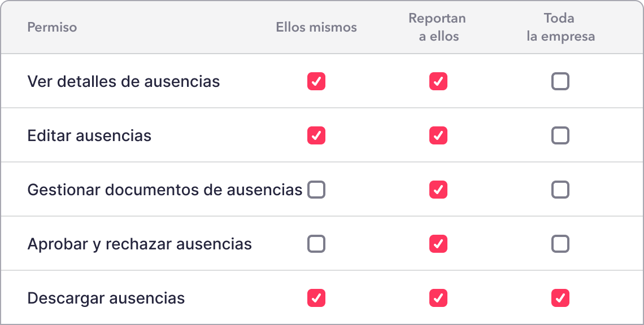Check Gestionar documentos de ausencias for Ellos mismos
The width and height of the screenshot is (644, 325).
pyautogui.click(x=316, y=190)
